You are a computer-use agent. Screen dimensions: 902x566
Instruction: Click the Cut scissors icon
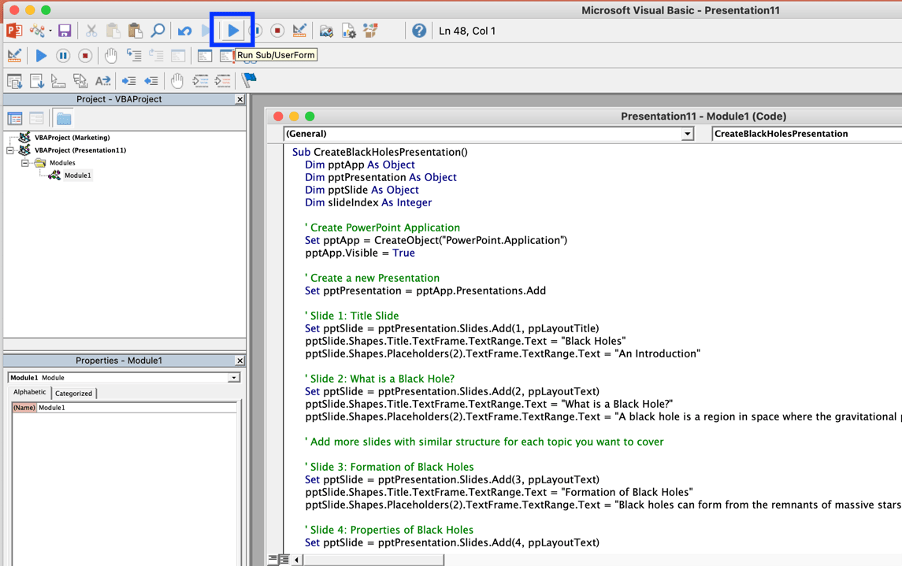pyautogui.click(x=91, y=30)
